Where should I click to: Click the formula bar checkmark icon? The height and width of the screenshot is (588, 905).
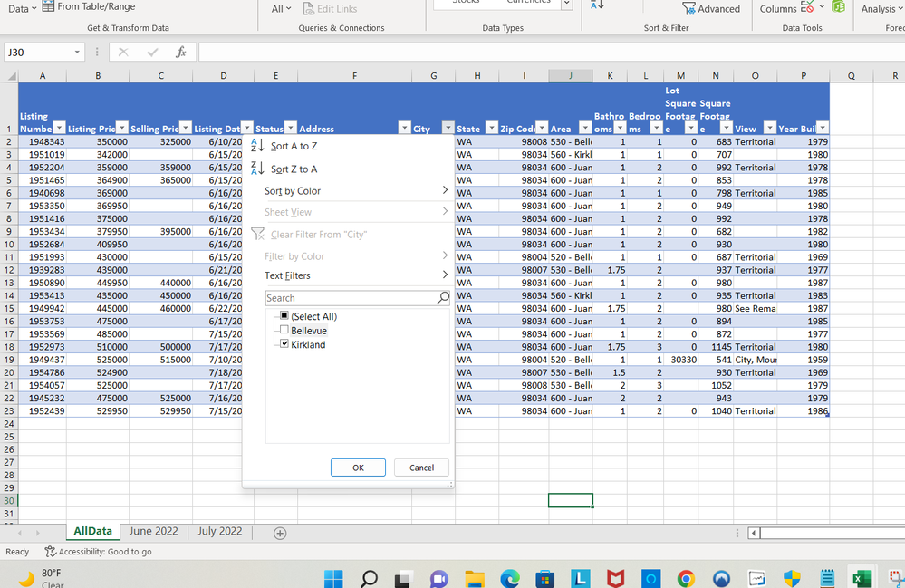(152, 53)
